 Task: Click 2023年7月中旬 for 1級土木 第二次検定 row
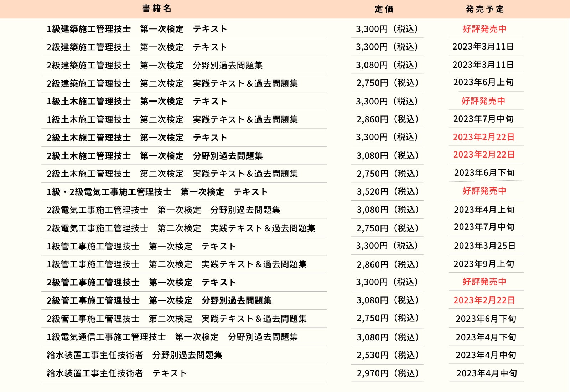483,119
